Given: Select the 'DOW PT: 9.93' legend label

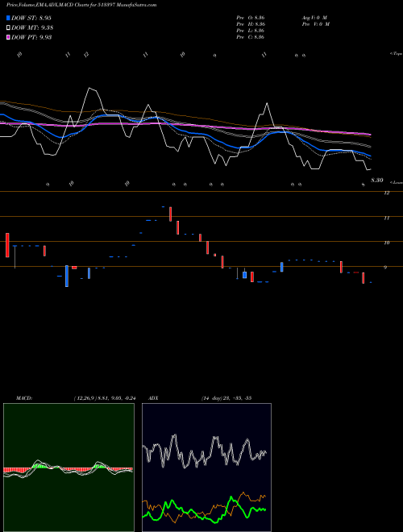Looking at the screenshot, I should pos(31,37).
